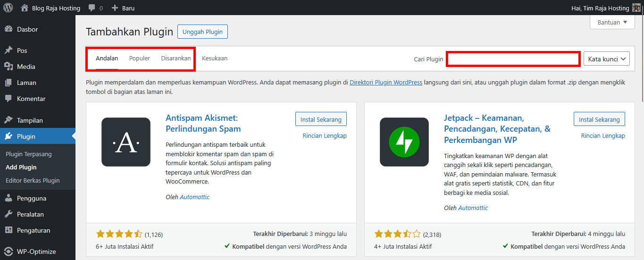This screenshot has height=260, width=644.
Task: Click the comments bubble icon in admin bar
Action: click(92, 8)
